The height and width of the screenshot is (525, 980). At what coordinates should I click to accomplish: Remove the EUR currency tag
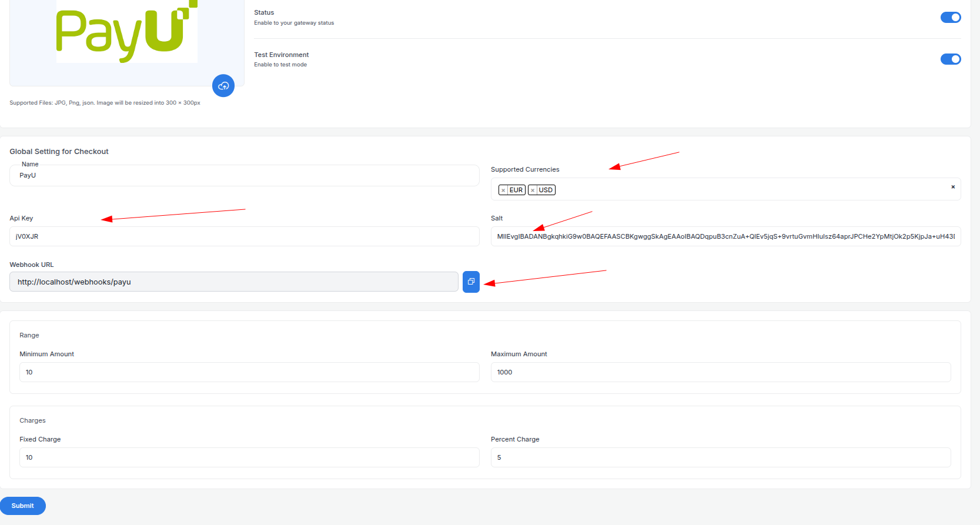(x=503, y=190)
